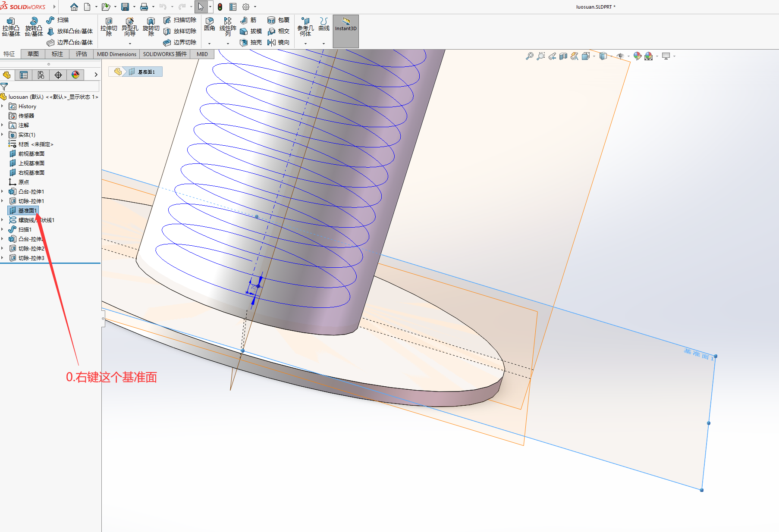
Task: Click the Print icon
Action: 144,7
